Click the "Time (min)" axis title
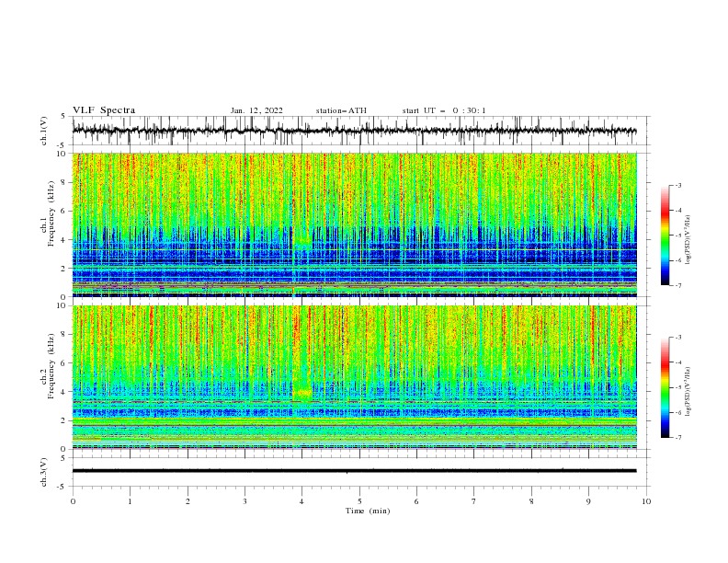The image size is (728, 563). (368, 511)
